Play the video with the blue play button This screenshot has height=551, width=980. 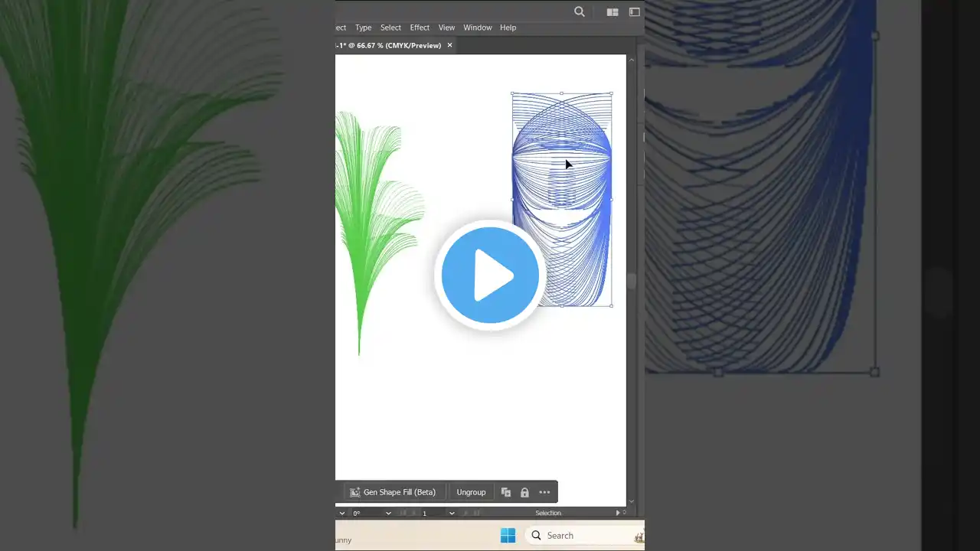490,275
